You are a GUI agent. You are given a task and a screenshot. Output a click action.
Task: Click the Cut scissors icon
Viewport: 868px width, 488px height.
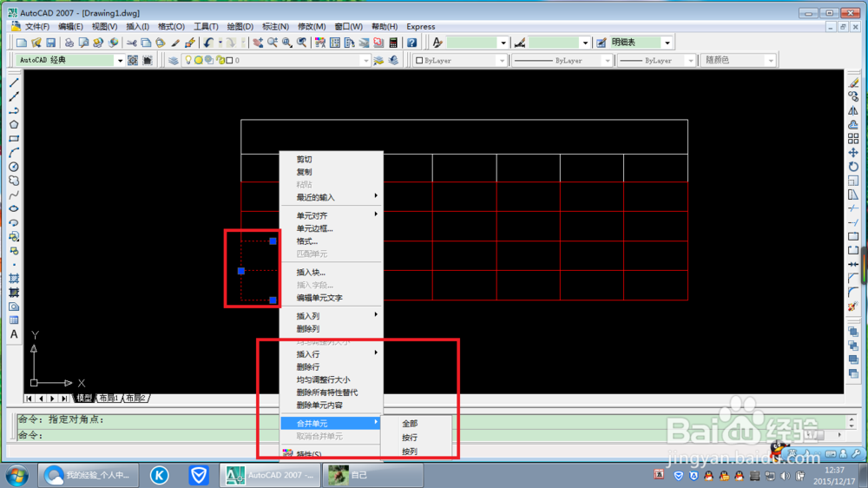tap(132, 43)
